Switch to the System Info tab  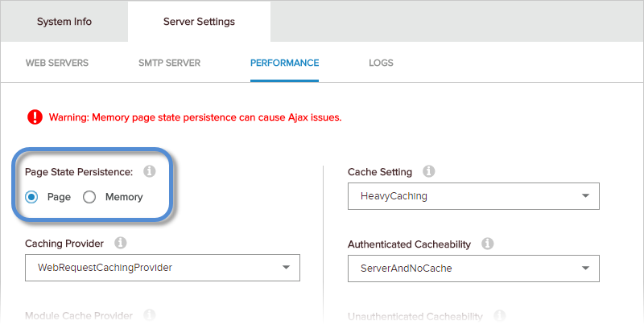64,22
